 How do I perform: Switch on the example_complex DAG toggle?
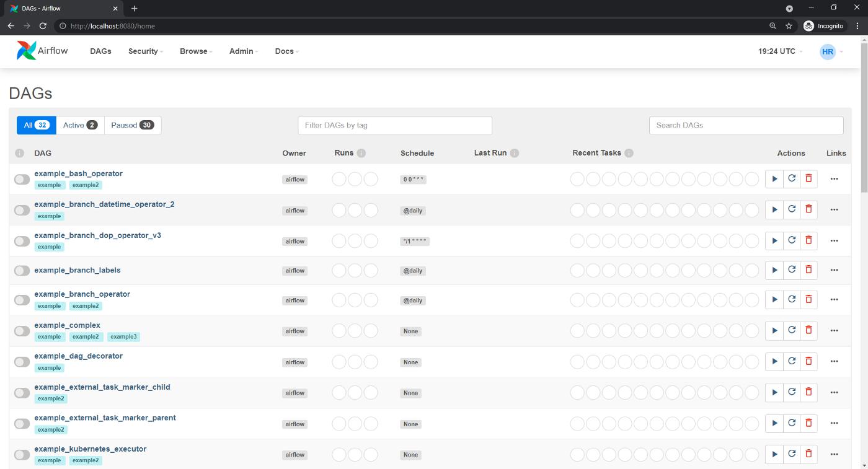pyautogui.click(x=22, y=331)
